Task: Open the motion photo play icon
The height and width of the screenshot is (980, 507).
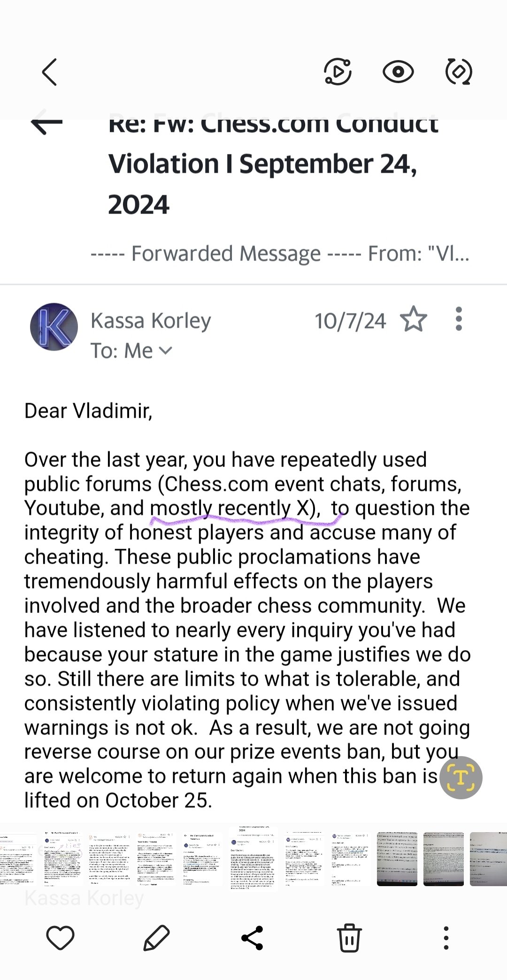Action: (x=338, y=72)
